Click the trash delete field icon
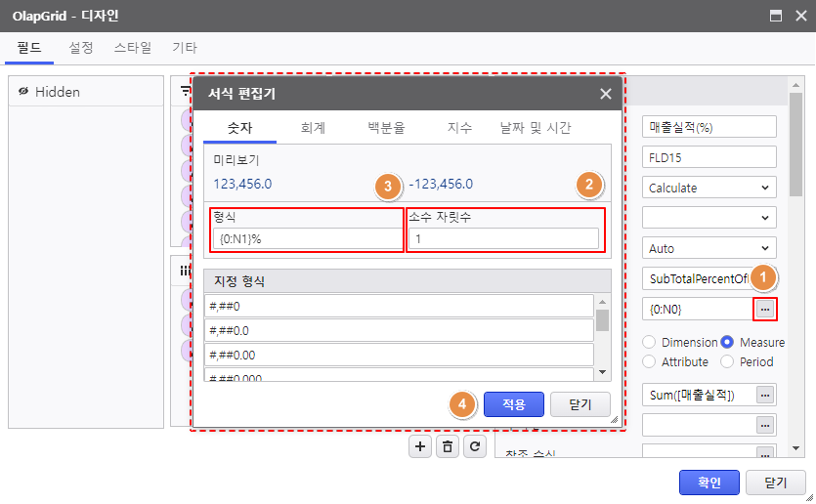The image size is (816, 504). (448, 446)
